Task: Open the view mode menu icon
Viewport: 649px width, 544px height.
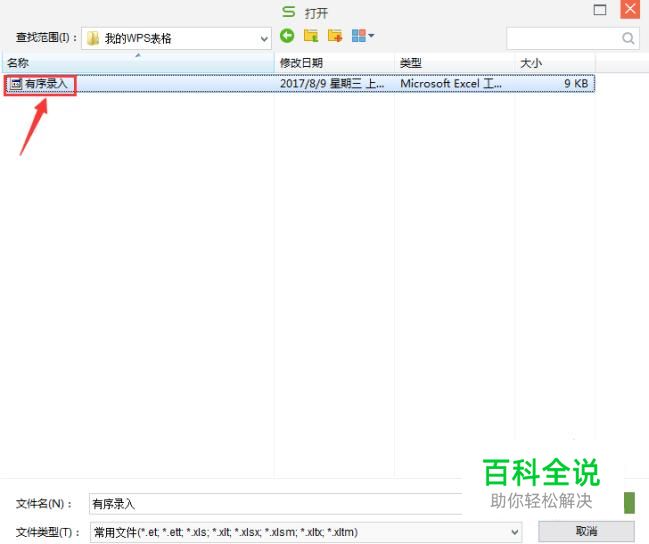Action: coord(363,36)
